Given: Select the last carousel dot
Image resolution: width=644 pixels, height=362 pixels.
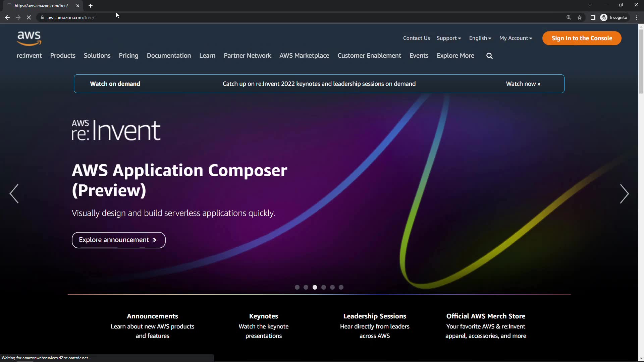Looking at the screenshot, I should click(341, 287).
